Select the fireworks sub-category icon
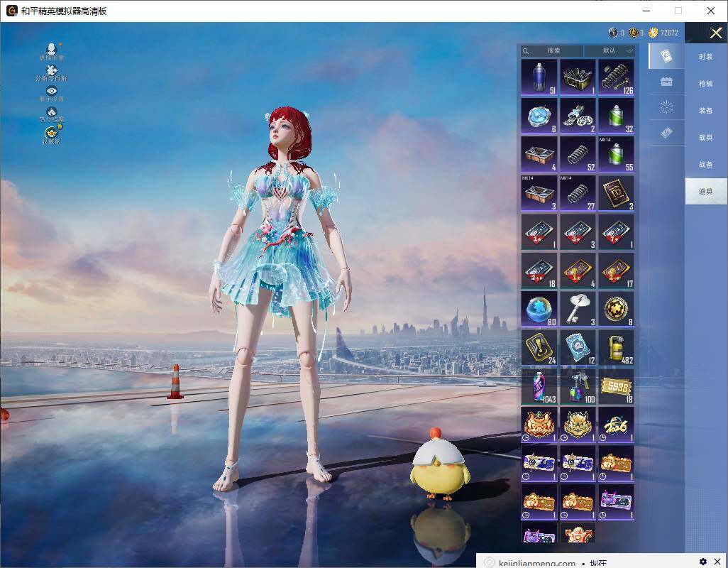The width and height of the screenshot is (728, 568). [666, 107]
